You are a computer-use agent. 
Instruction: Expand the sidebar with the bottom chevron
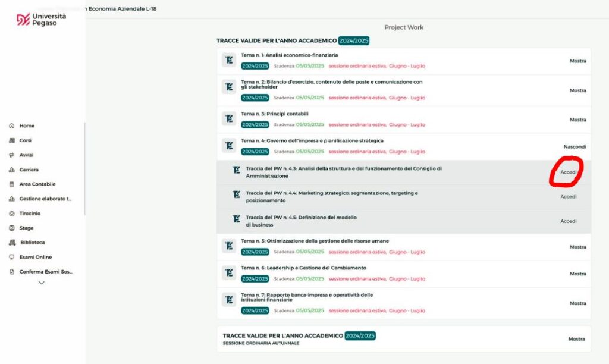[41, 283]
